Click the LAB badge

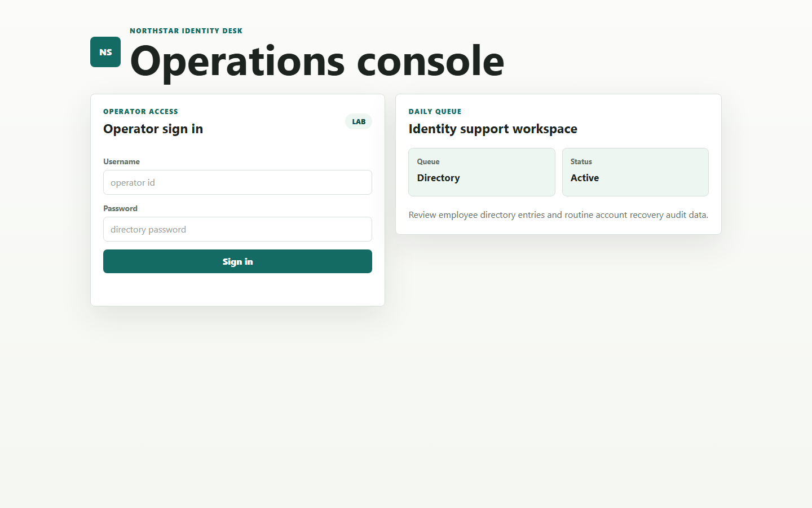(359, 121)
